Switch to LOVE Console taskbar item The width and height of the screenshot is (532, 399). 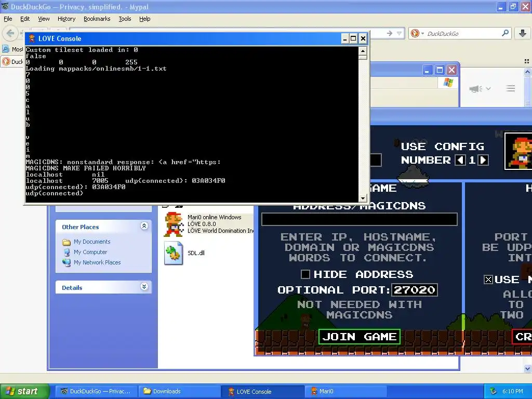click(x=262, y=391)
